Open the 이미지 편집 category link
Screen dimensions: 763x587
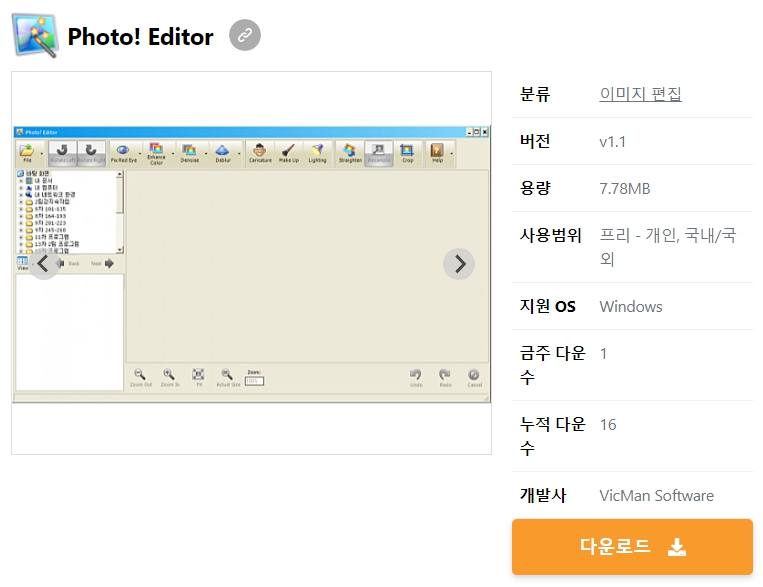point(640,94)
